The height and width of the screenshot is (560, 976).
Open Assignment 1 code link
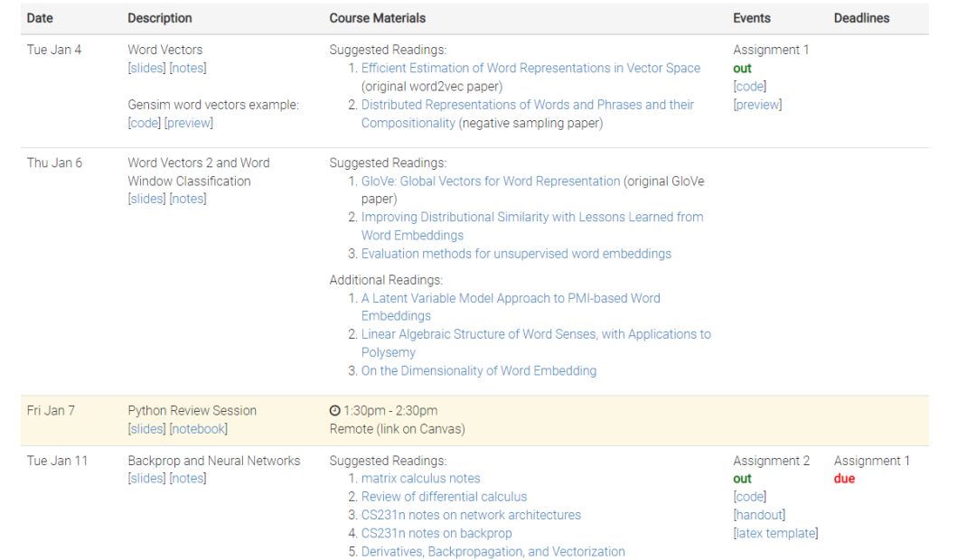pyautogui.click(x=749, y=87)
